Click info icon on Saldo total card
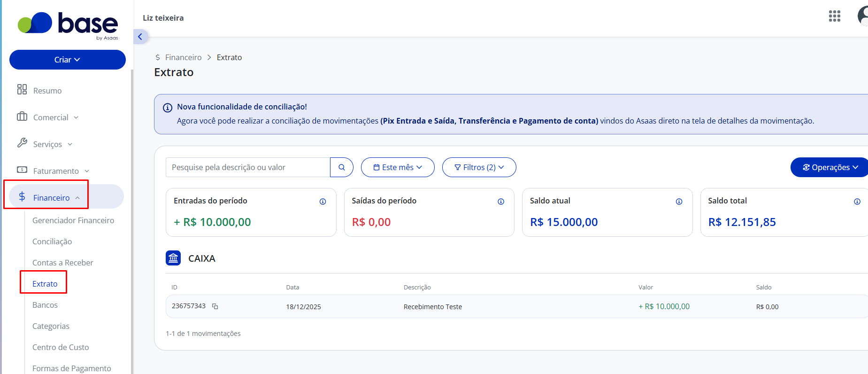 coord(857,202)
